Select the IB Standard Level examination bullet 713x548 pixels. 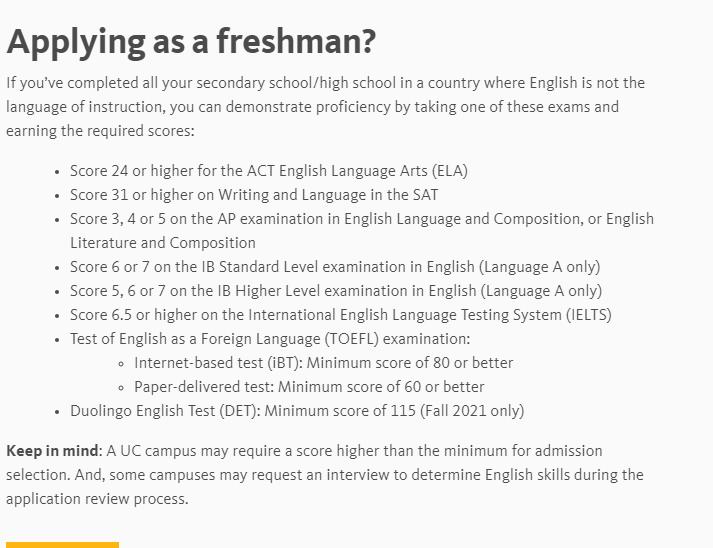point(334,267)
